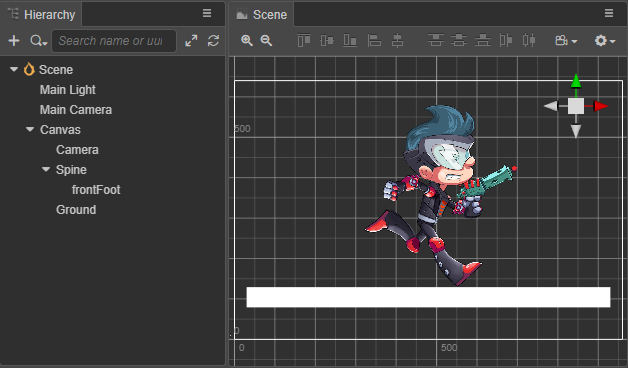Click the align vertical center icon
This screenshot has width=628, height=368.
(x=327, y=40)
